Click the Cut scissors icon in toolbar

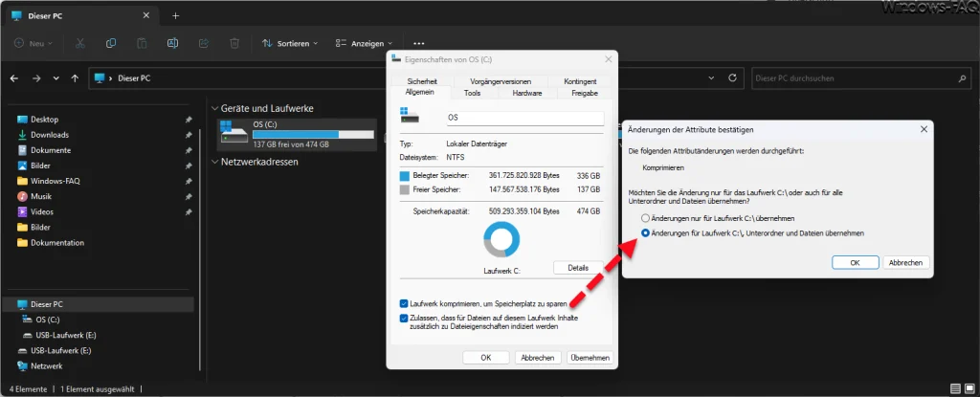click(x=80, y=43)
